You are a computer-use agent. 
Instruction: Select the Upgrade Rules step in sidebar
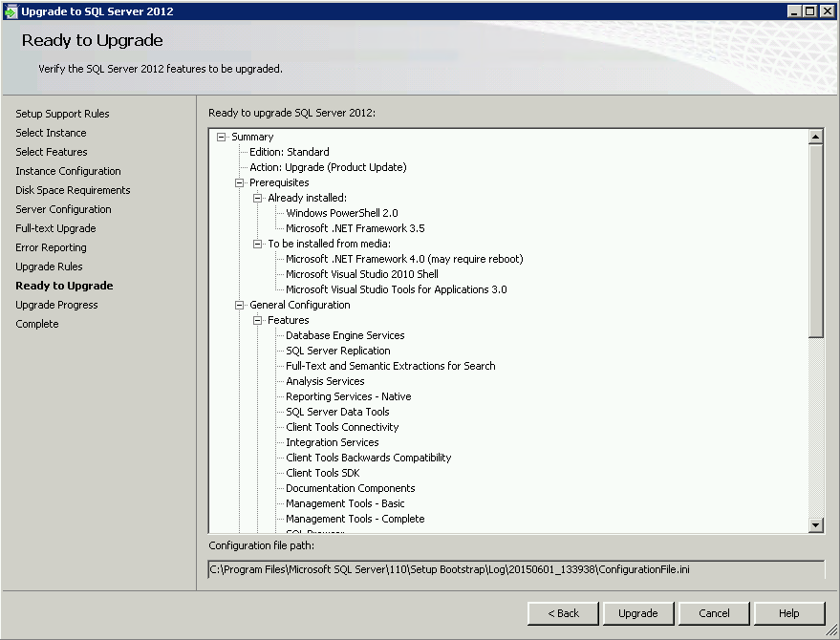(49, 267)
